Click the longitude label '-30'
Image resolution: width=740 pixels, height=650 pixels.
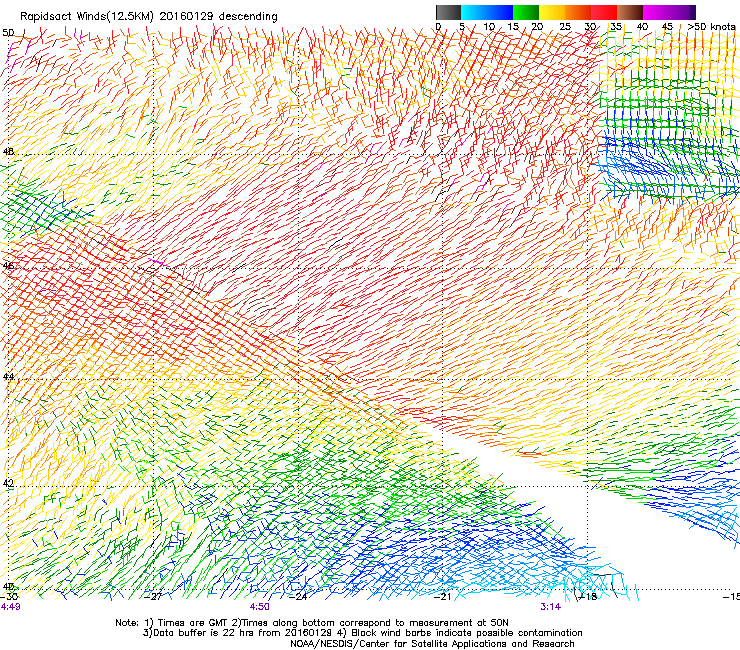pos(9,597)
